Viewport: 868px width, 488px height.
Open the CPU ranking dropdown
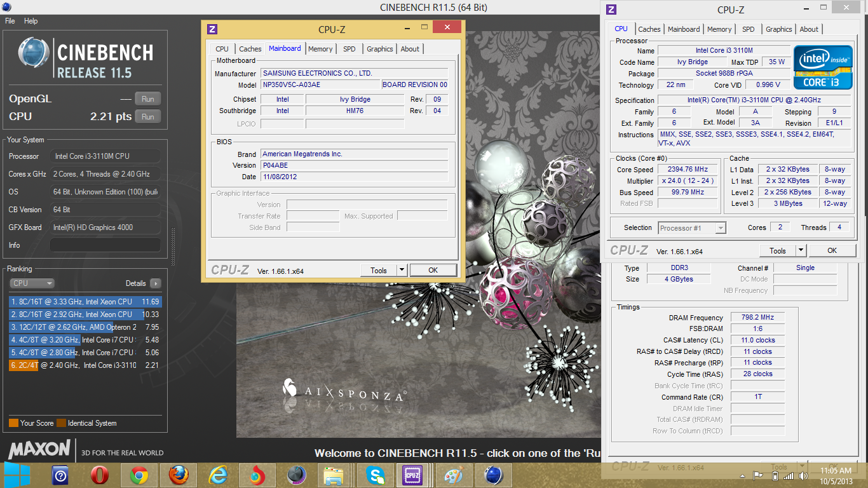point(32,283)
